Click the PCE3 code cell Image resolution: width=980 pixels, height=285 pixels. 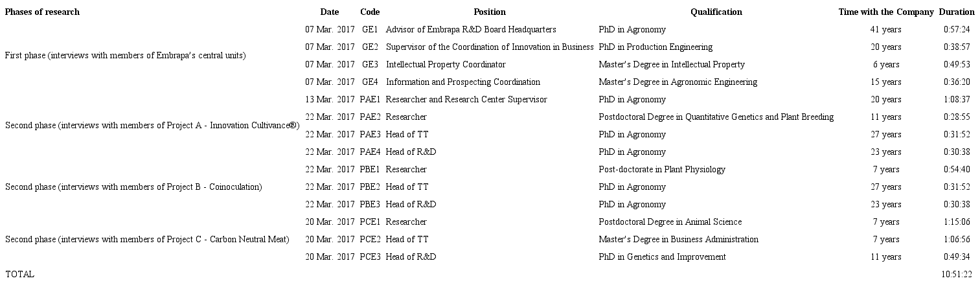pos(370,257)
